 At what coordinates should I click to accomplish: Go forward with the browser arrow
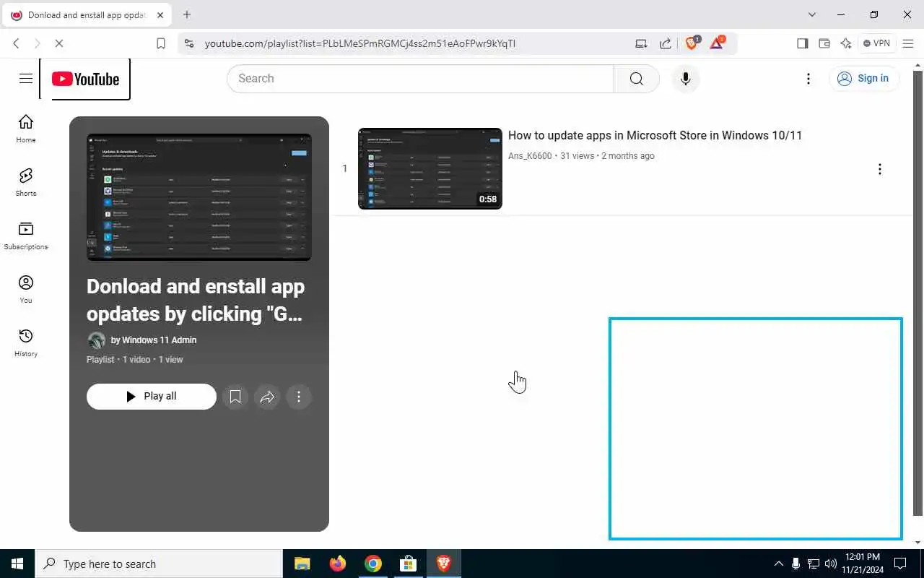(x=38, y=43)
